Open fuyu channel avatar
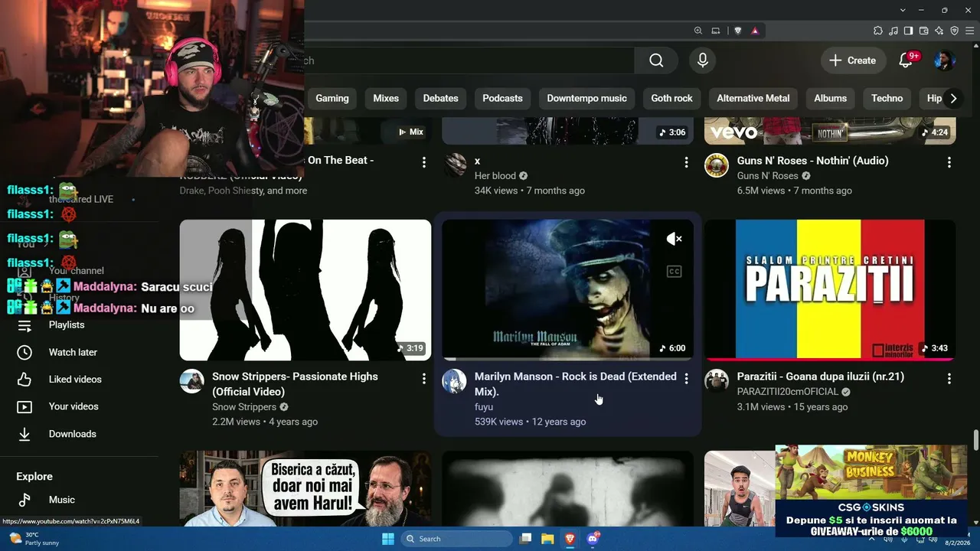Image resolution: width=980 pixels, height=551 pixels. 455,381
